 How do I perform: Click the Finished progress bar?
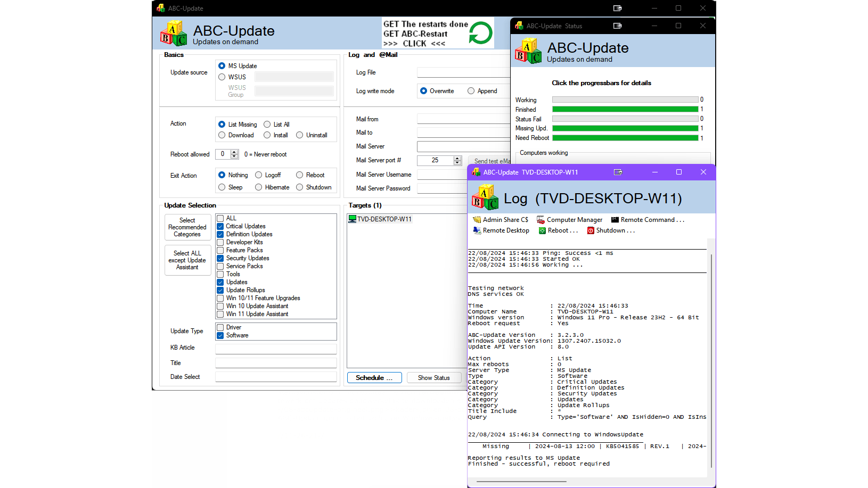tap(625, 109)
